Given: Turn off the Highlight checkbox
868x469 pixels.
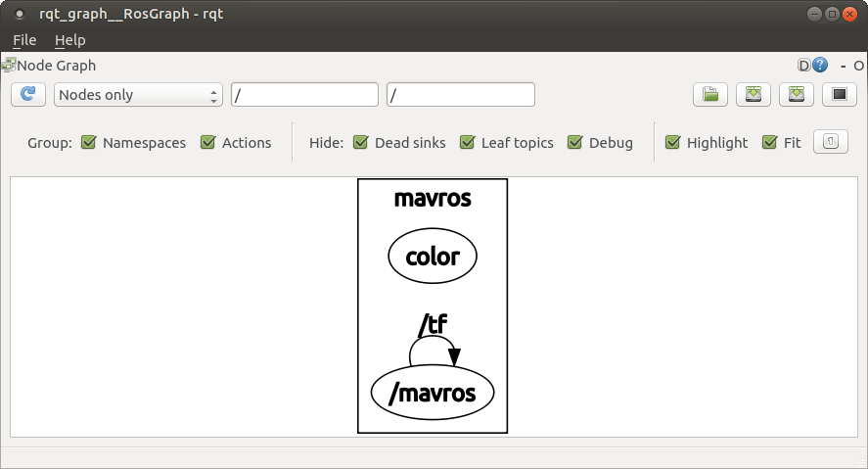Looking at the screenshot, I should click(x=672, y=143).
